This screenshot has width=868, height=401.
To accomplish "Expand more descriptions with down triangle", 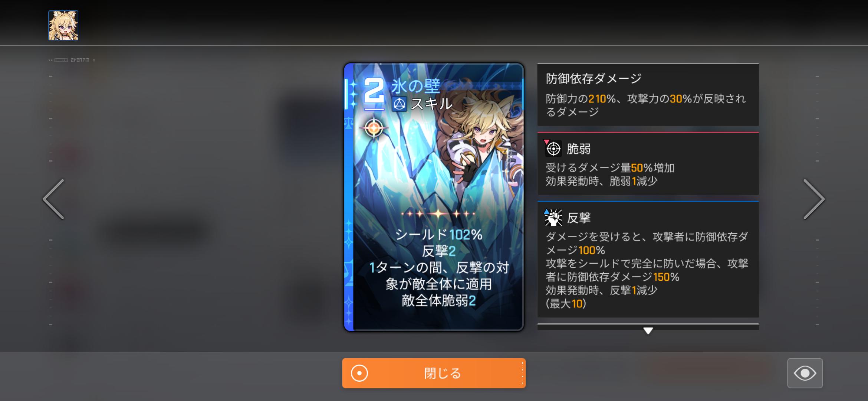I will (648, 330).
